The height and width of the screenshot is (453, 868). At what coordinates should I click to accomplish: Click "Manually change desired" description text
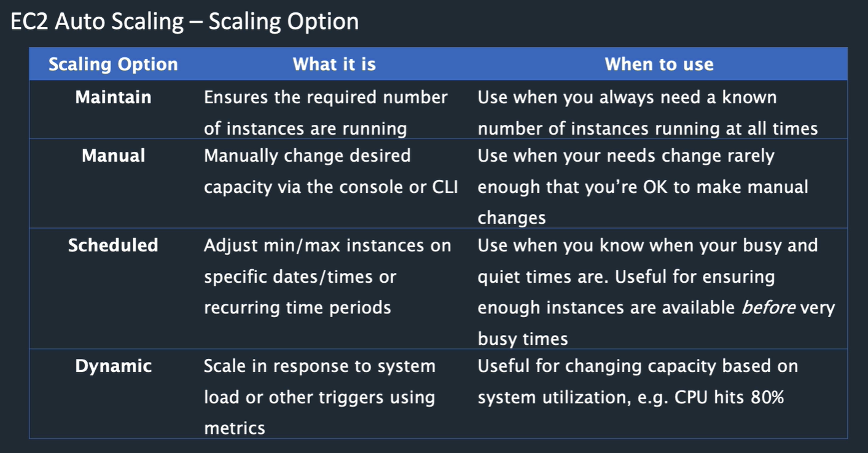(307, 156)
